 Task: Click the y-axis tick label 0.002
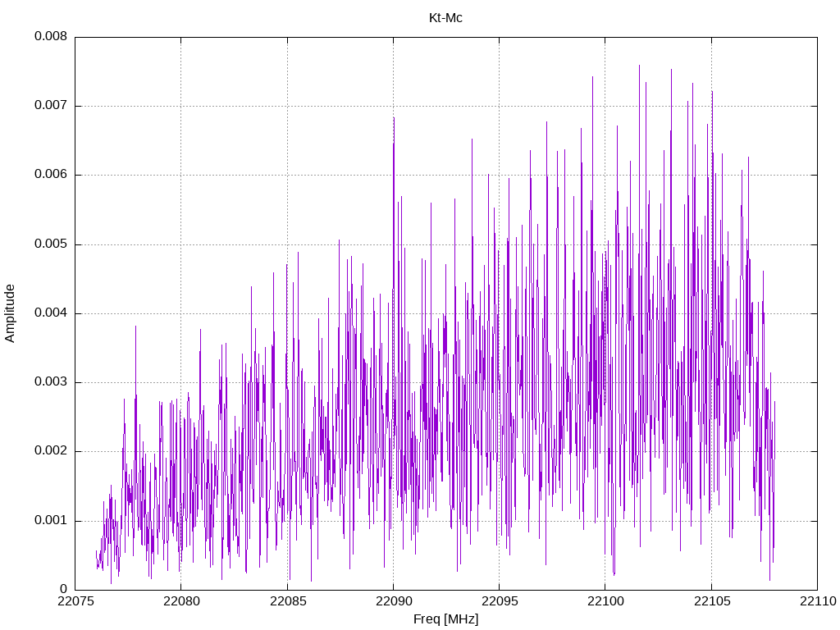(51, 451)
